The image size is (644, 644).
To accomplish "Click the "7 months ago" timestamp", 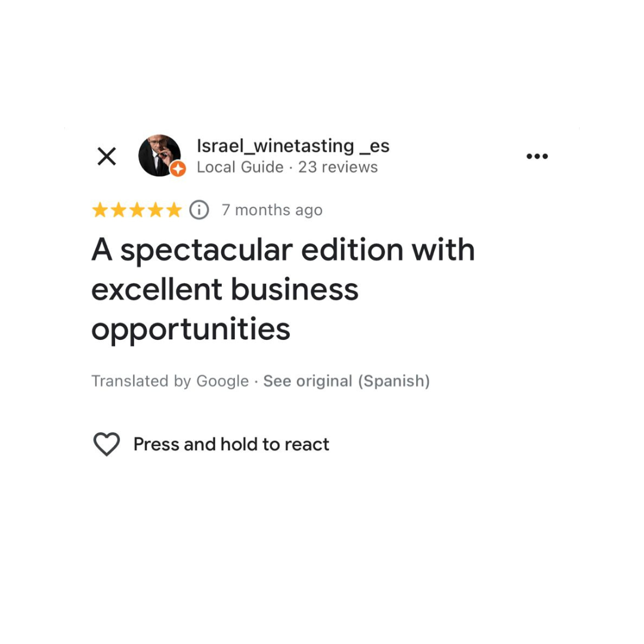I will [x=272, y=210].
